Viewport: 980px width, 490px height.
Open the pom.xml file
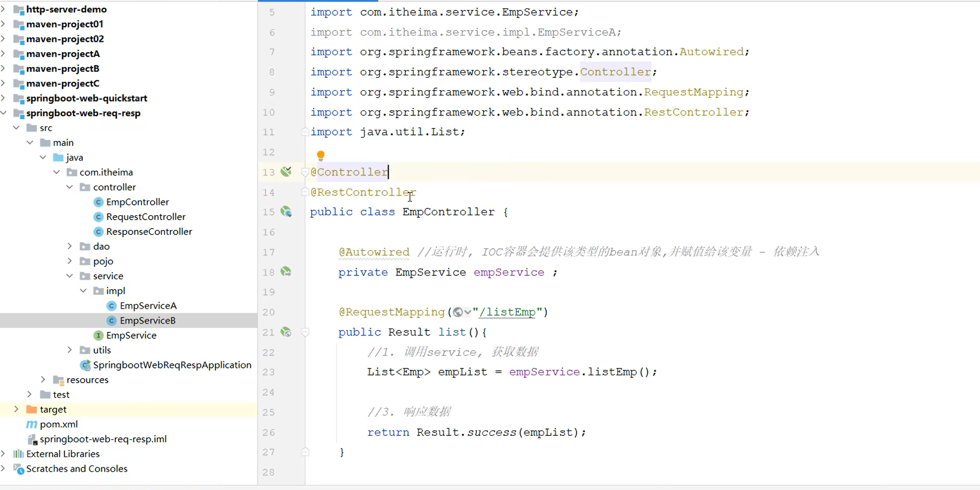point(59,424)
